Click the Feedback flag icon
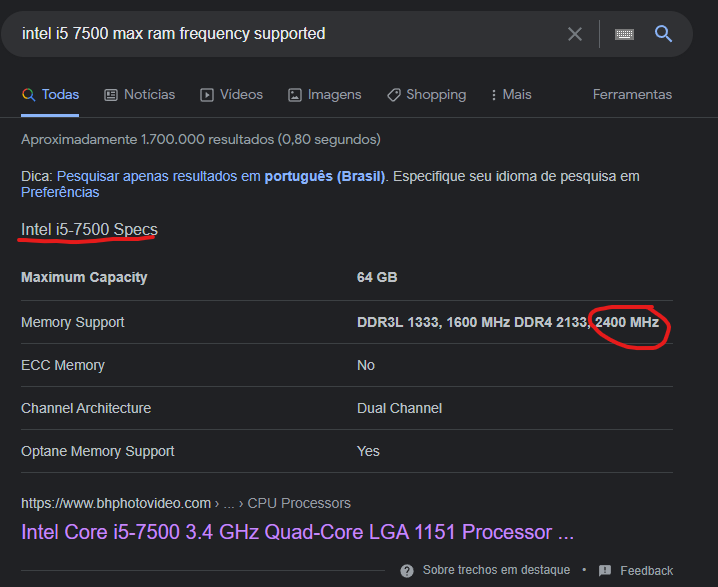 pos(605,571)
